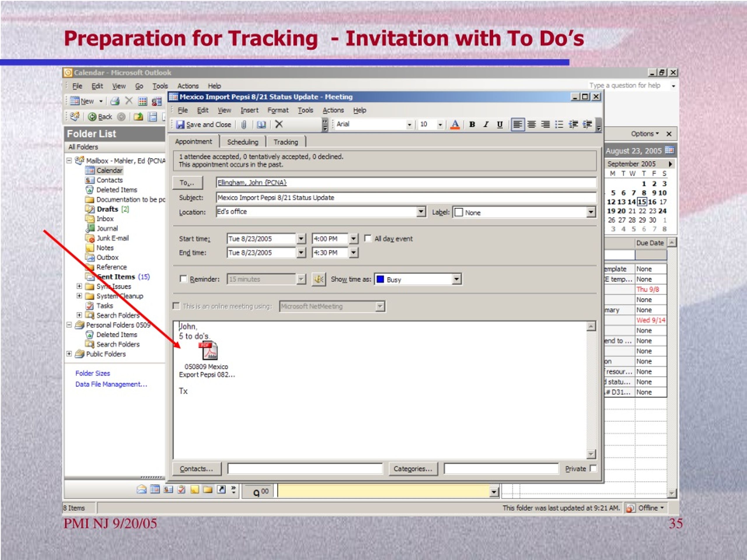This screenshot has height=560, width=747.
Task: Open the 4:30 PM end time dropdown
Action: 353,253
